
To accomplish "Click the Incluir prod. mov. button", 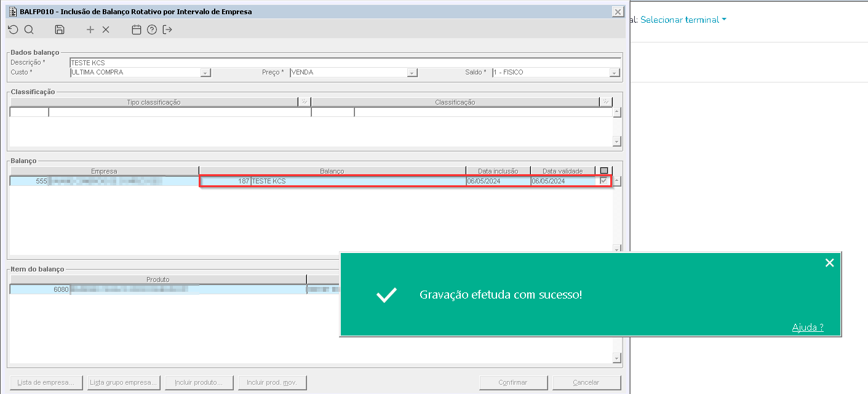I will [x=272, y=382].
